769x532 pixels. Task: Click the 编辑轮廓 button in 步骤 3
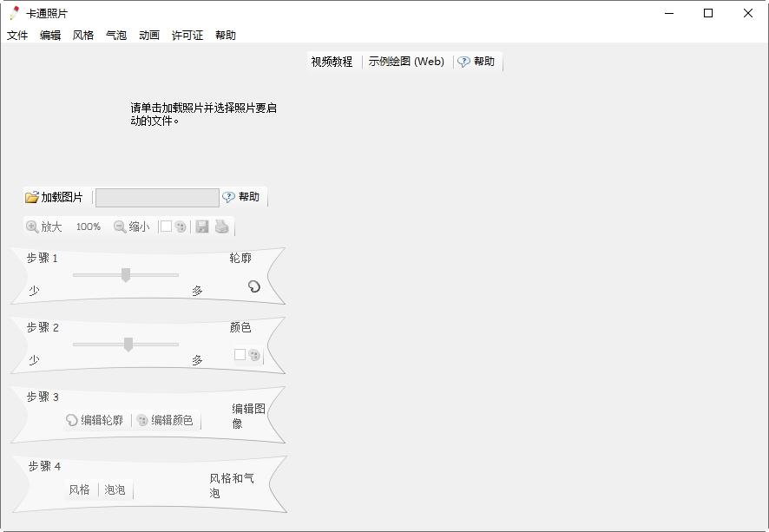pyautogui.click(x=95, y=420)
